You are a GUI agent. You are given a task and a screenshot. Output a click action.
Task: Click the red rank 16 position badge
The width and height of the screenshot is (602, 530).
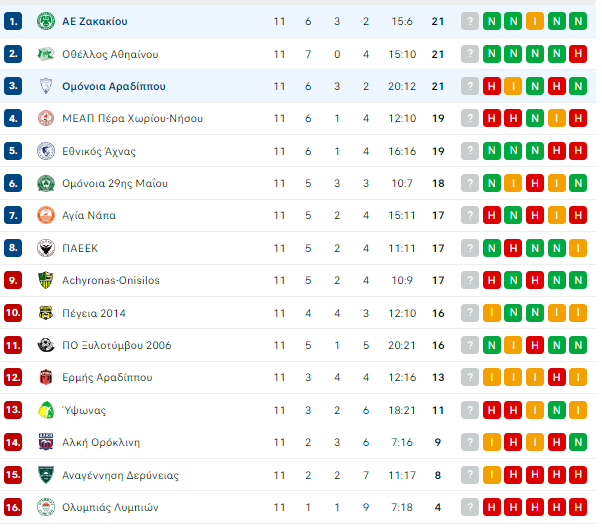(x=13, y=507)
